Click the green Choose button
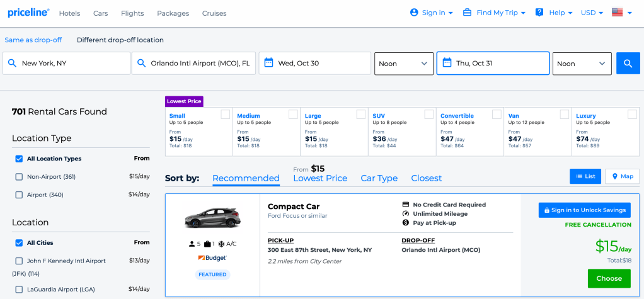 point(609,278)
